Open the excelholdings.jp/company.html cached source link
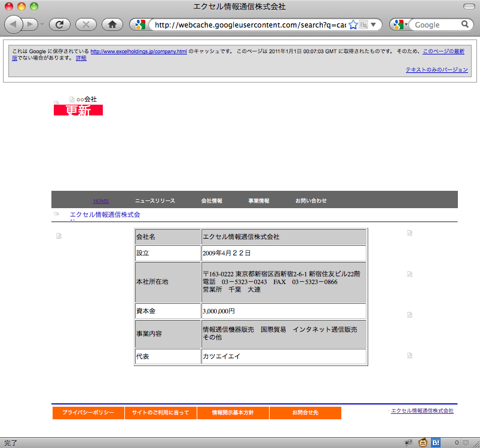 pyautogui.click(x=139, y=51)
